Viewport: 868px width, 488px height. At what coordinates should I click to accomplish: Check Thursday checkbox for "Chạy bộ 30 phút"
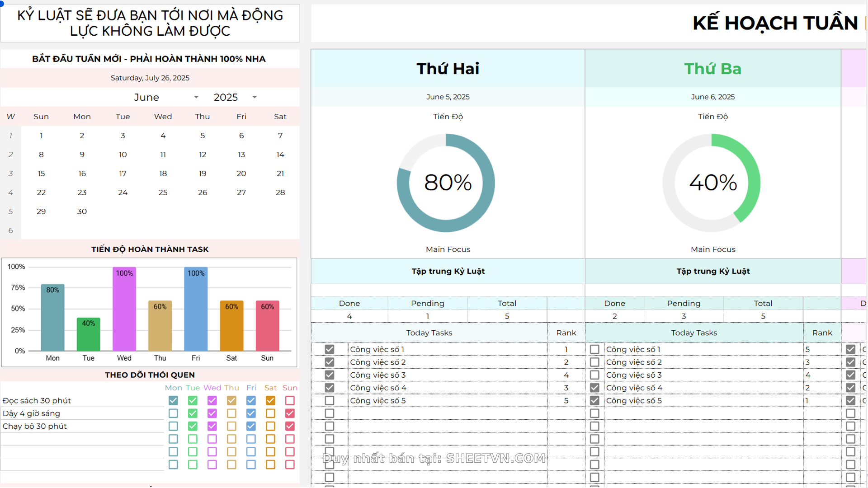(x=231, y=426)
